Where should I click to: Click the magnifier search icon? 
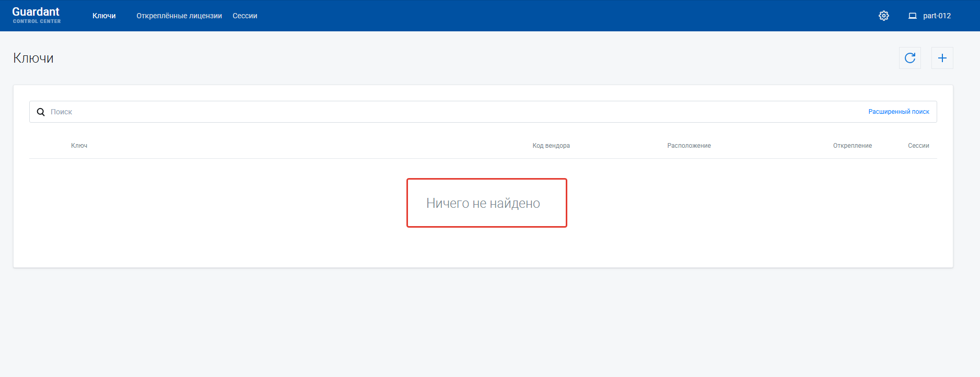(41, 112)
